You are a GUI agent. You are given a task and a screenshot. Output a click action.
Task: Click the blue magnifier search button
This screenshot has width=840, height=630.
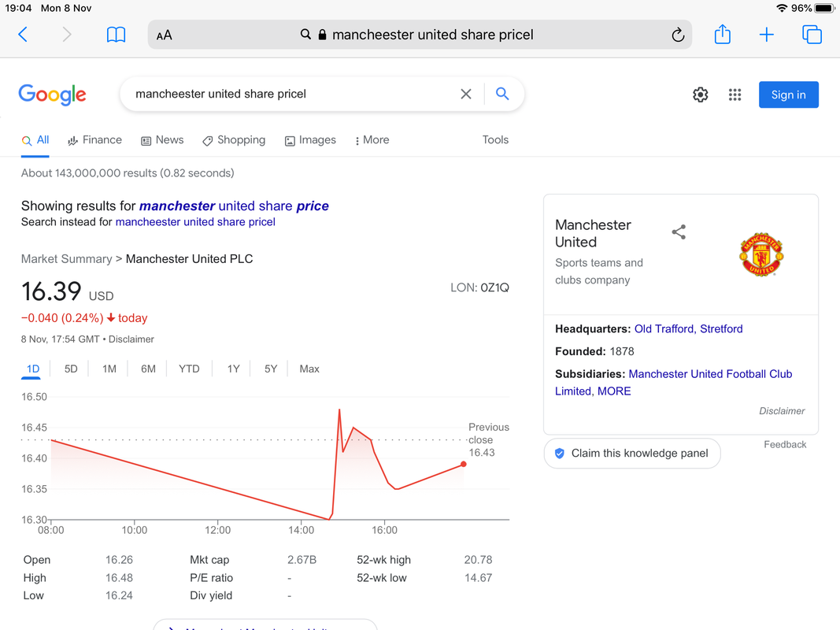[502, 94]
